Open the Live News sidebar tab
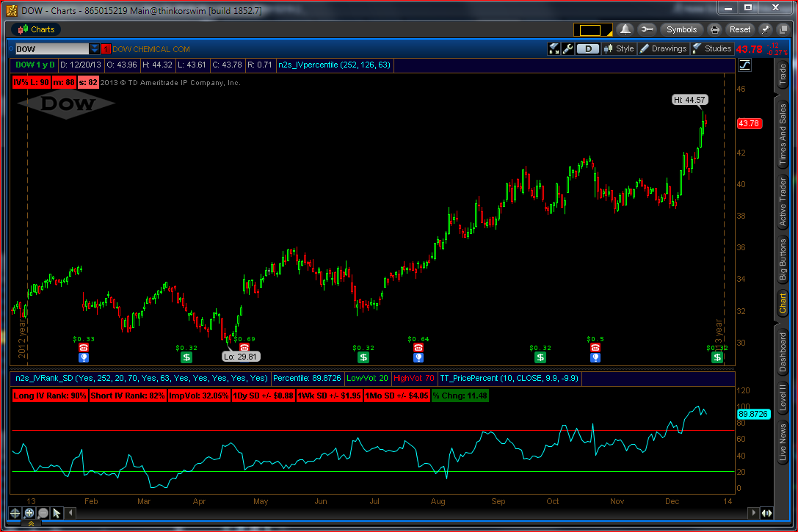Screen dimensions: 798x532 (783, 442)
